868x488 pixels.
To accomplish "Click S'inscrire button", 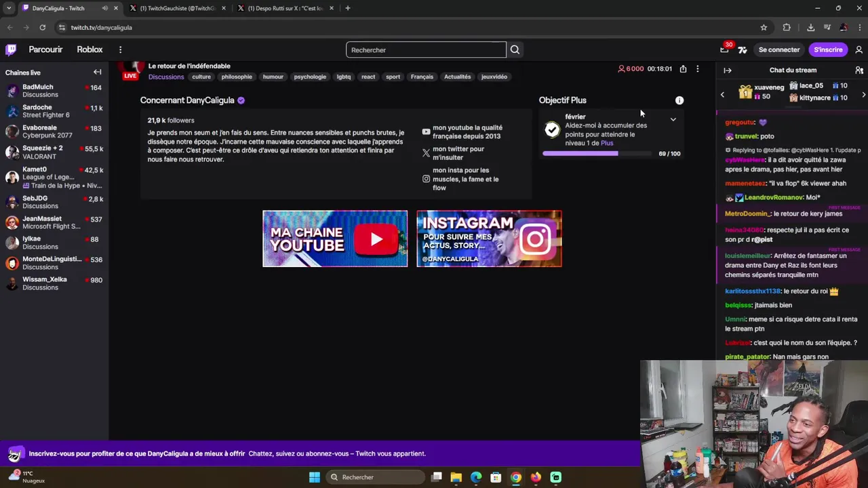I will (x=828, y=49).
